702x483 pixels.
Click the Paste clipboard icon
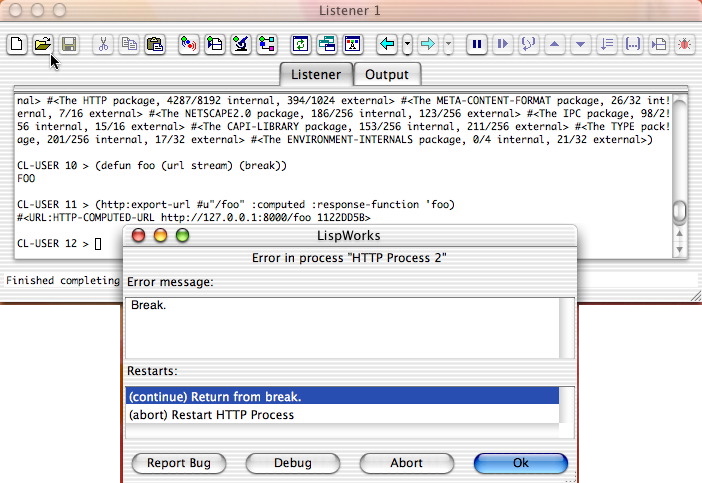(155, 44)
